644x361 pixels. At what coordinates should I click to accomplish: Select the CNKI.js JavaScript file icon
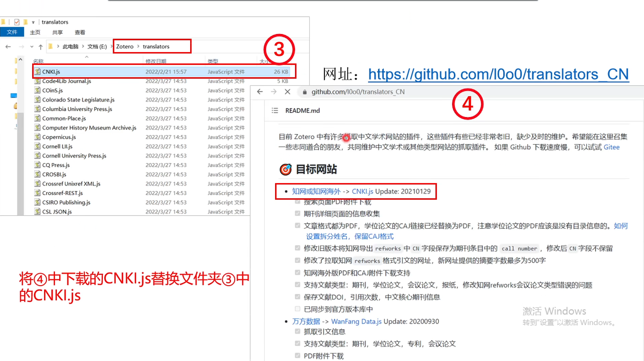pyautogui.click(x=38, y=72)
